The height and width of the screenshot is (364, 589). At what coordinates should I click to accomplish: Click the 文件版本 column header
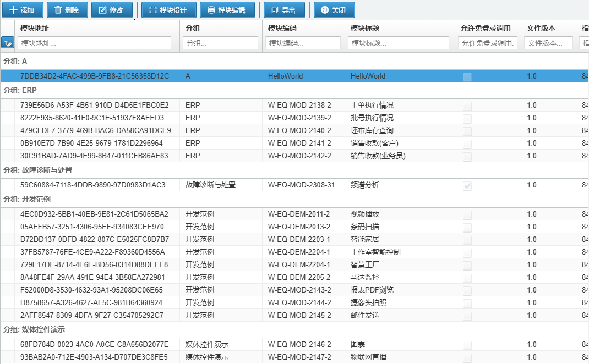click(x=541, y=28)
